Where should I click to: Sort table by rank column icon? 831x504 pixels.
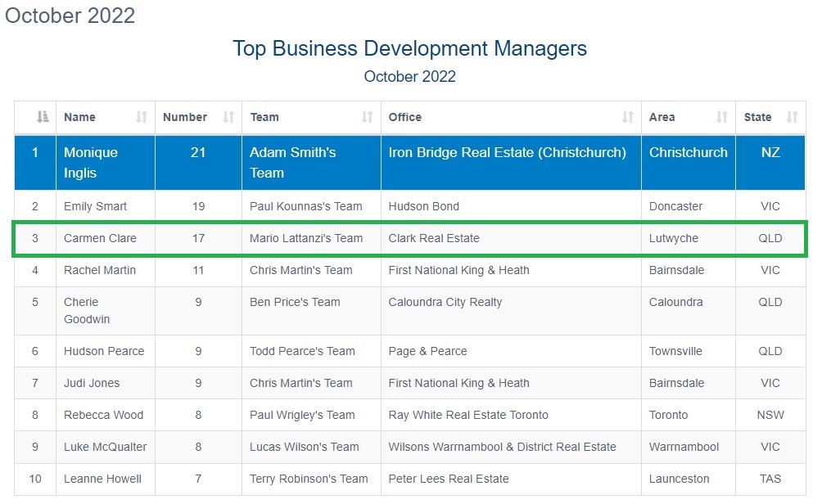tap(43, 116)
